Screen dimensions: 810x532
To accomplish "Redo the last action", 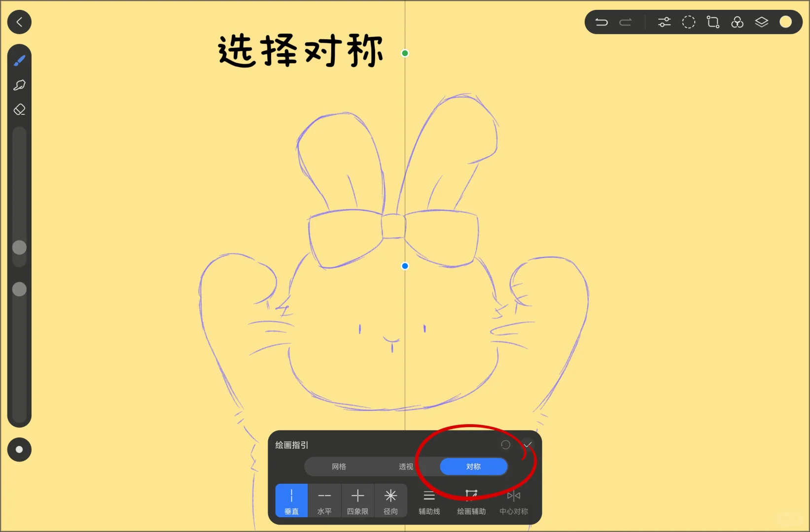I will pyautogui.click(x=626, y=22).
